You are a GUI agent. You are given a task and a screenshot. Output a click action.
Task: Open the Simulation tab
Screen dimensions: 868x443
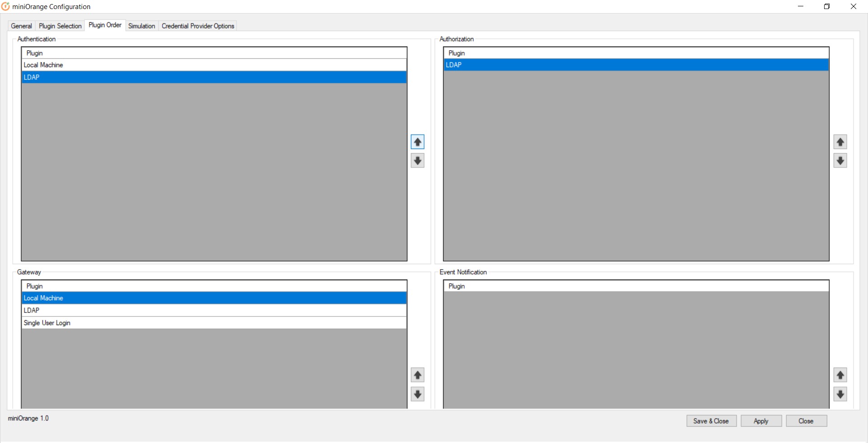point(142,26)
